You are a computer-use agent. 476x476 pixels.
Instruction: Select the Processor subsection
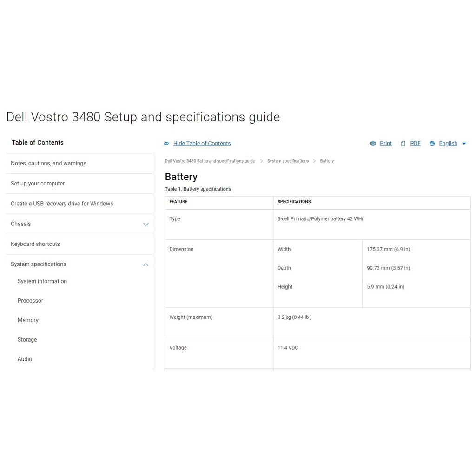pos(30,301)
